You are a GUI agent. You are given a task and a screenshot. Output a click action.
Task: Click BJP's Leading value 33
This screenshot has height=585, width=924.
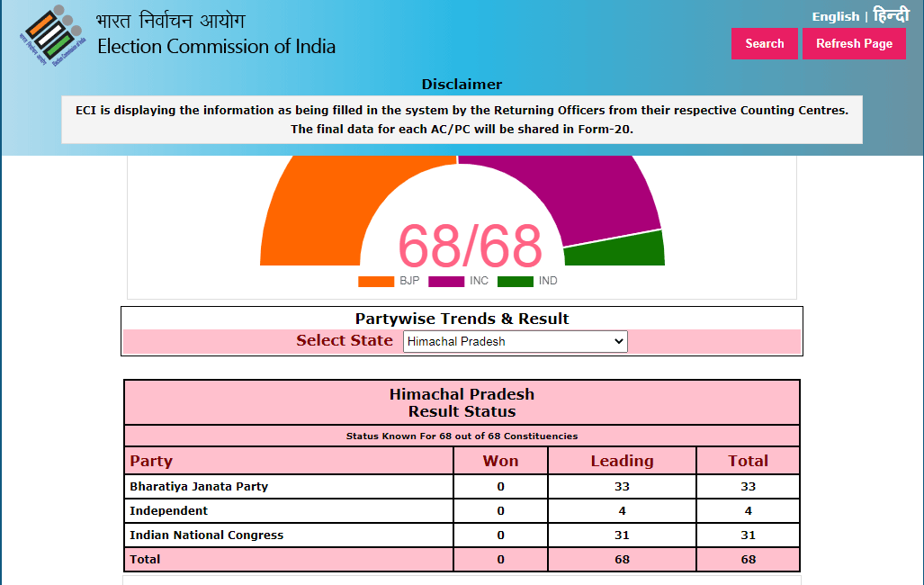click(623, 487)
